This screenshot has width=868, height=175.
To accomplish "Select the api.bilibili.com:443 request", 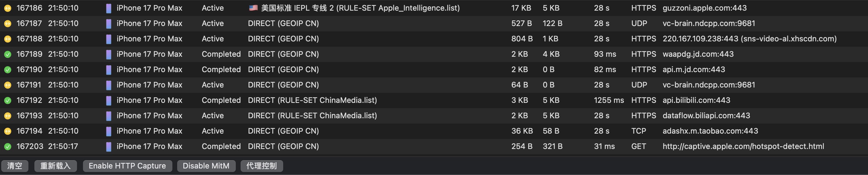I will pos(696,100).
